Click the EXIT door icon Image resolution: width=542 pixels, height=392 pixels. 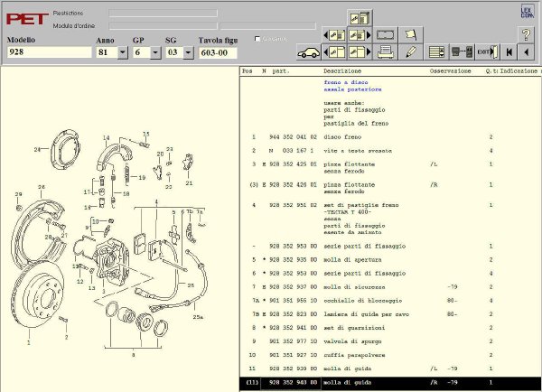[488, 52]
